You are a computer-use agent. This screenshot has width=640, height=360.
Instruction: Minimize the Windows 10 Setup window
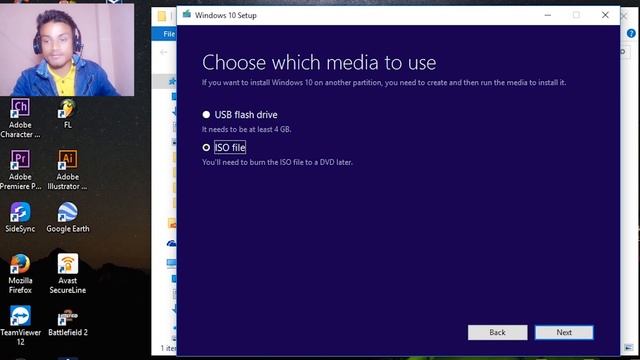click(548, 15)
